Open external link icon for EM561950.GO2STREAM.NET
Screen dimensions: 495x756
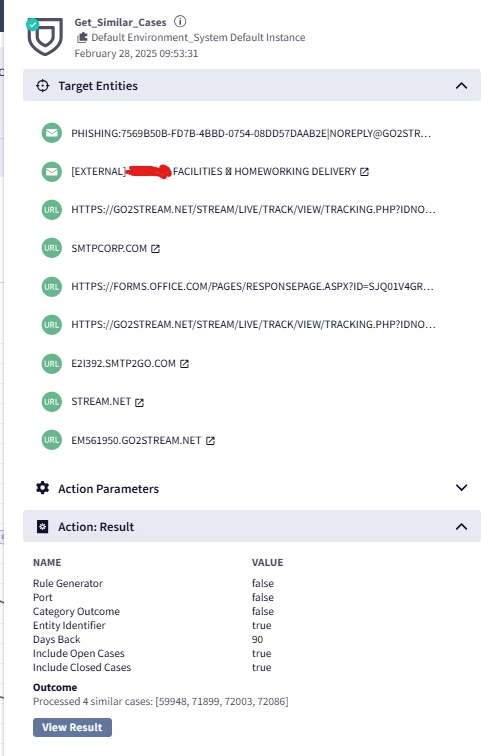point(210,441)
